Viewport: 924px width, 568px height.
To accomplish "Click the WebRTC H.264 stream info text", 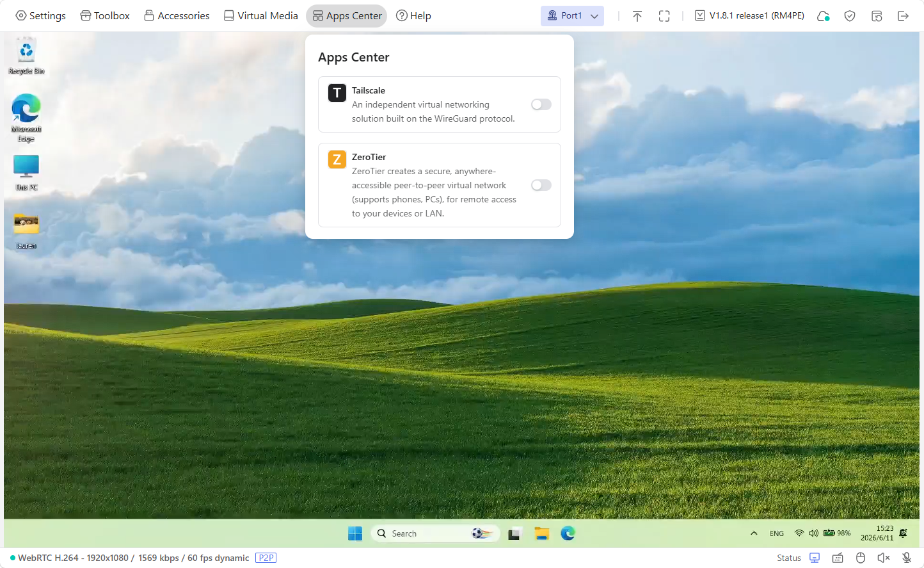I will (133, 558).
